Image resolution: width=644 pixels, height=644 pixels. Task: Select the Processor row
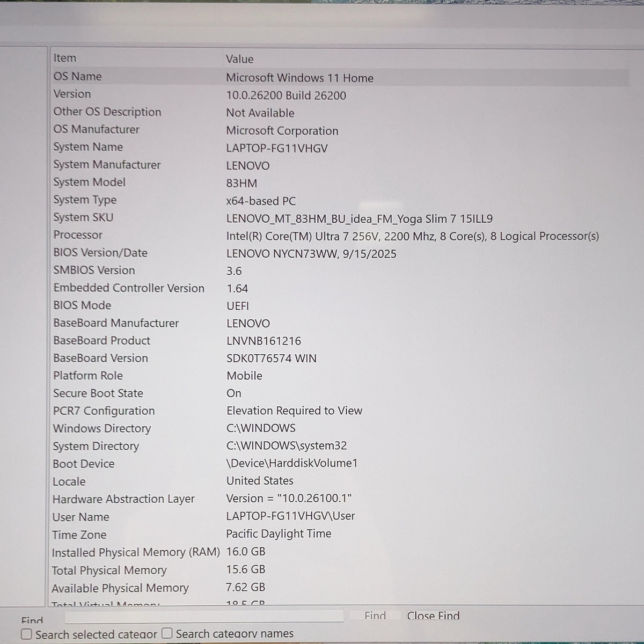pyautogui.click(x=340, y=236)
